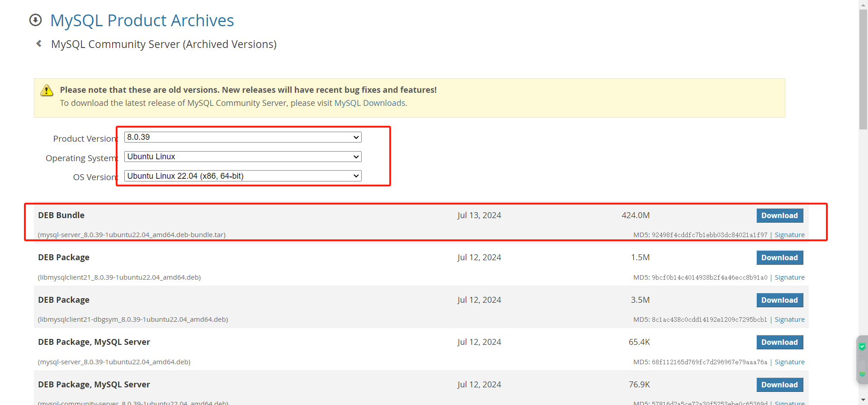Click the 1.5M file size
The width and height of the screenshot is (868, 405).
(640, 257)
